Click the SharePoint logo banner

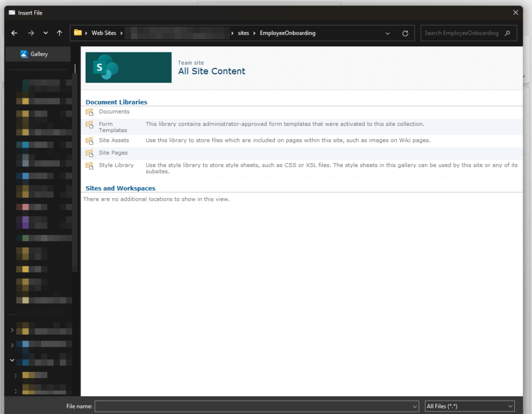pyautogui.click(x=128, y=67)
